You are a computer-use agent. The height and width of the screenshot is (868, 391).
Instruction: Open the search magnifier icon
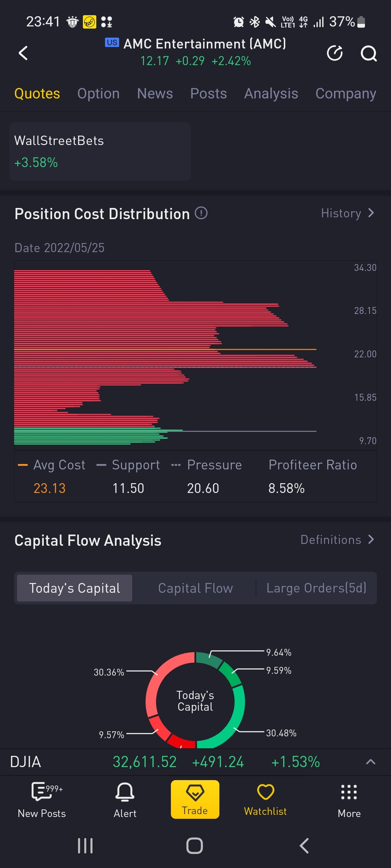click(369, 54)
